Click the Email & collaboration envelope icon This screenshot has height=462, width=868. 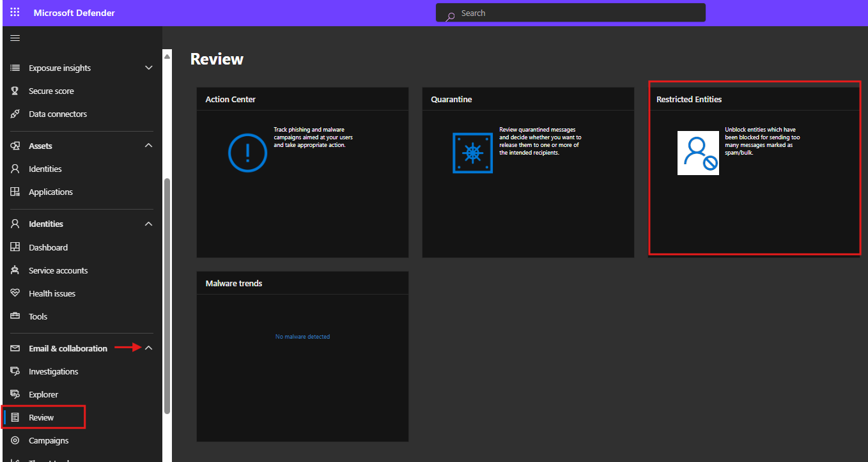tap(15, 348)
